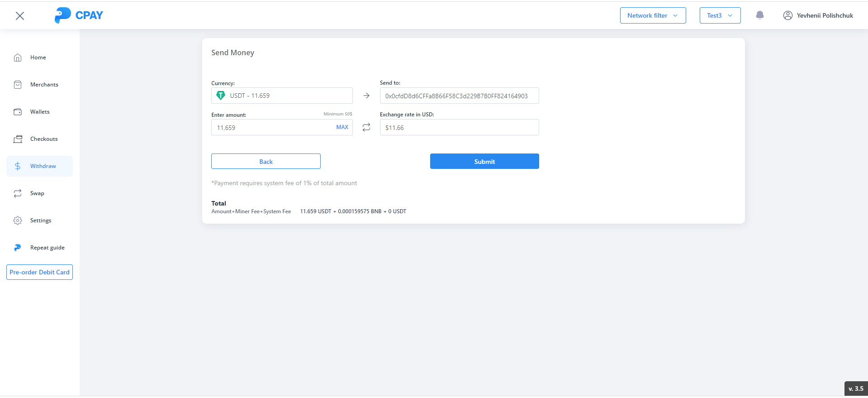Screen dimensions: 868x398
Task: Expand the Network filter dropdown
Action: click(x=652, y=15)
